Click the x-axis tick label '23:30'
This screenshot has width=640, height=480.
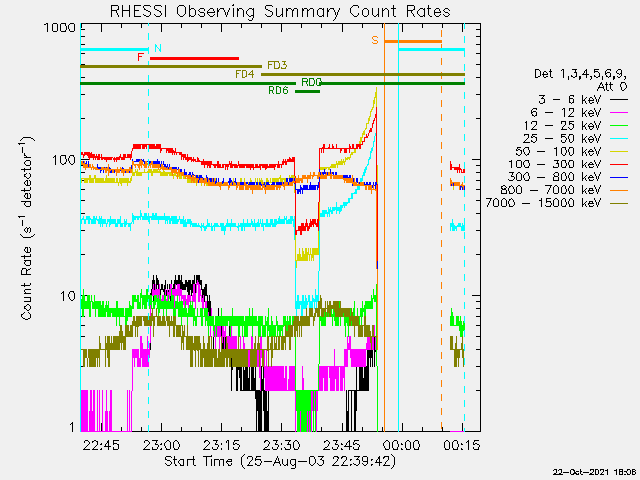coord(282,445)
